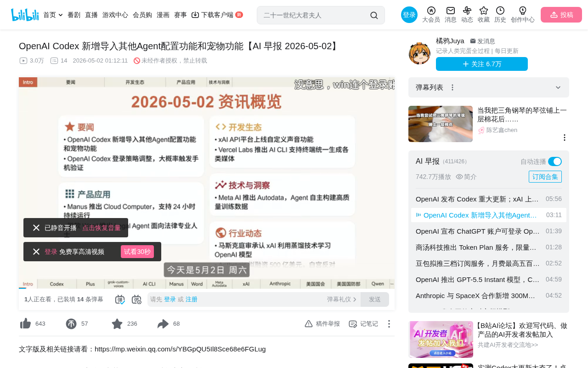Report video via 稿件举报 icon
The image size is (588, 368).
tap(309, 324)
